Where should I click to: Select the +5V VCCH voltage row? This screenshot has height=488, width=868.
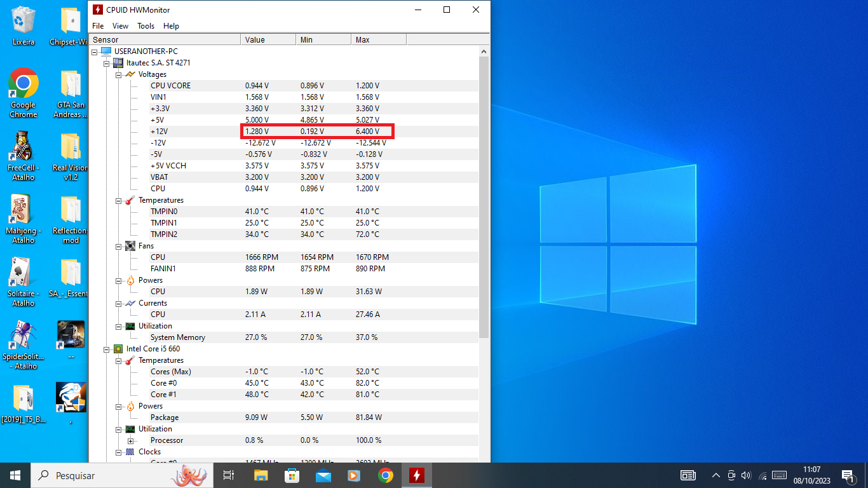coord(313,166)
